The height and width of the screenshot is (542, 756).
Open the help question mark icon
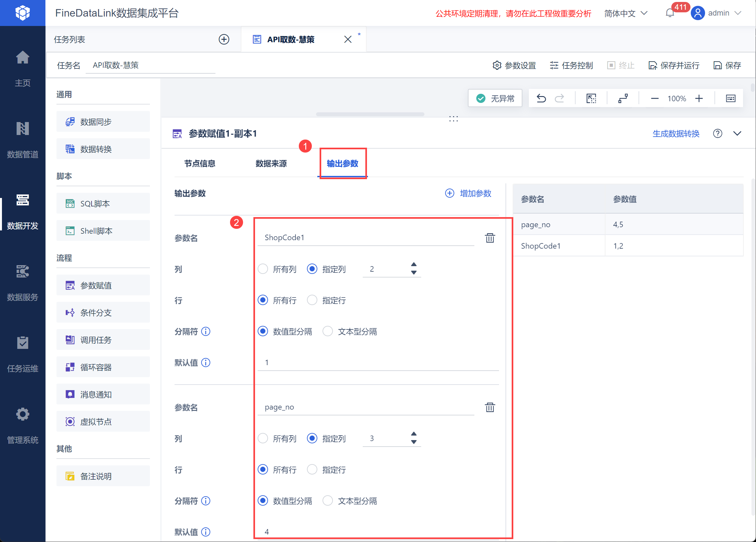point(717,134)
